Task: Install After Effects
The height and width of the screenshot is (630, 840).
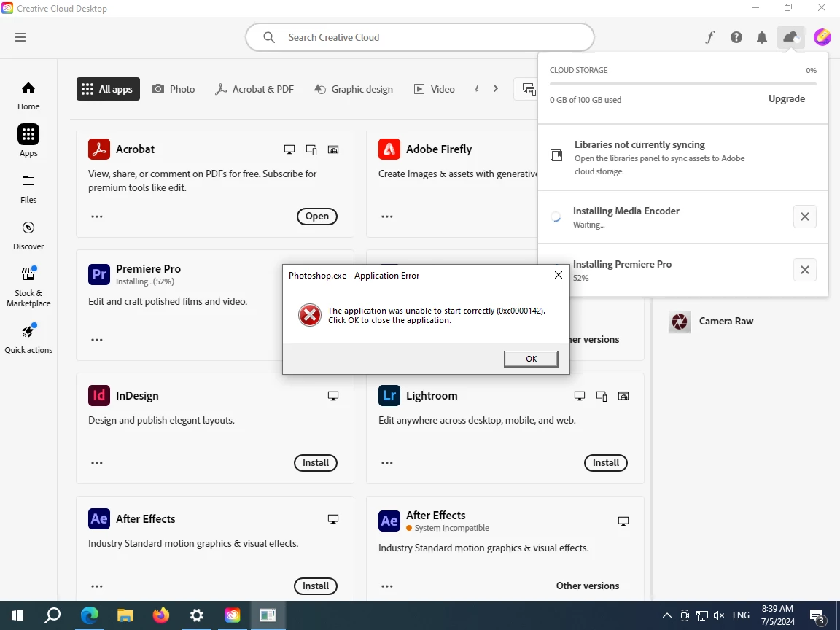Action: click(316, 586)
